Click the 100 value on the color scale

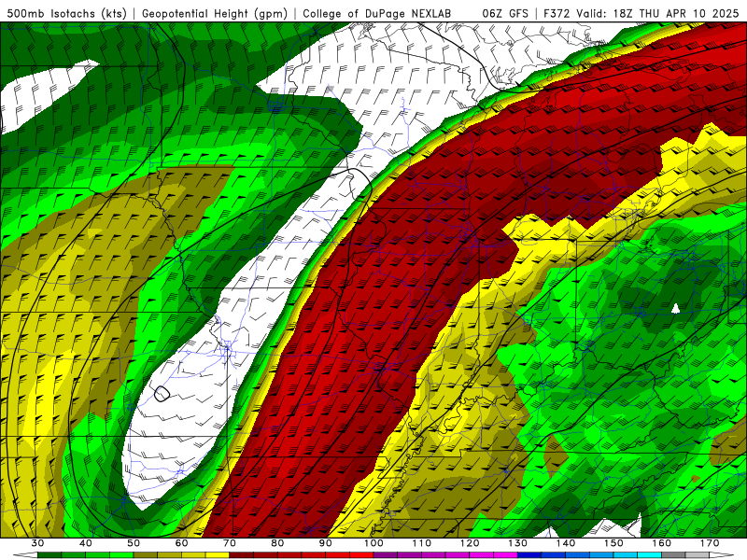(x=373, y=543)
